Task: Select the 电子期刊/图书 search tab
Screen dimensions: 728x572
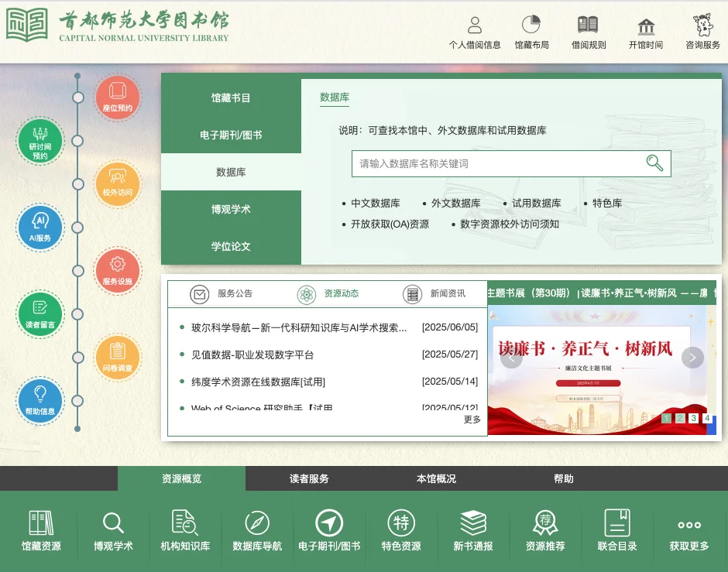Action: pyautogui.click(x=231, y=135)
